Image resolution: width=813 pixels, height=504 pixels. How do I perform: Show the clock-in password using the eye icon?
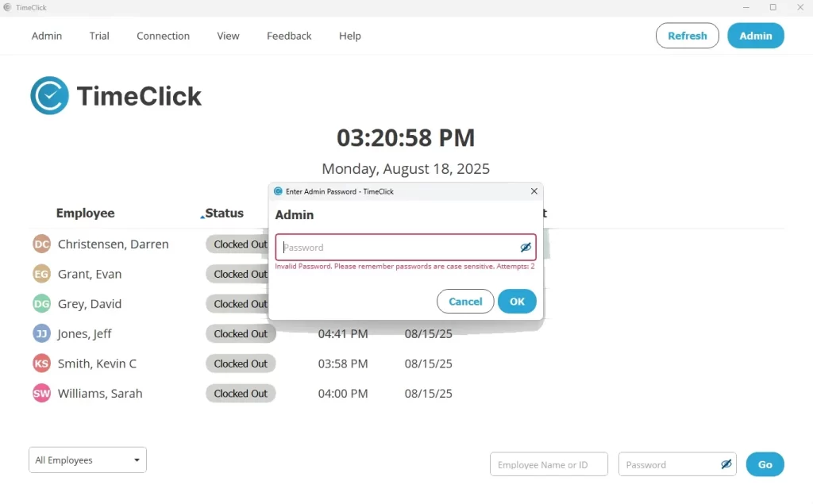point(726,464)
